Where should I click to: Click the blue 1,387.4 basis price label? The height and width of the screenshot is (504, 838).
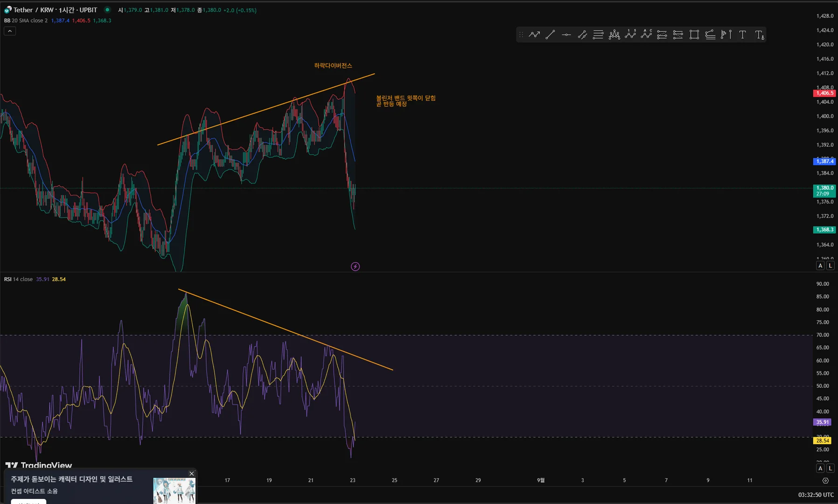tap(824, 161)
